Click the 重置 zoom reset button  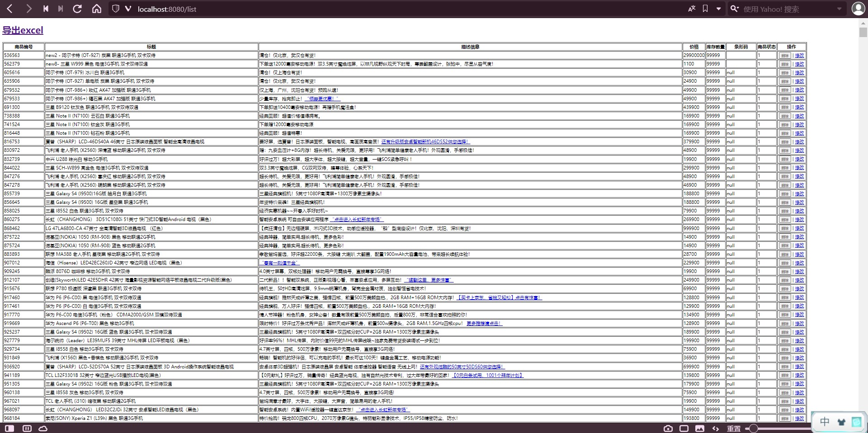coord(734,428)
